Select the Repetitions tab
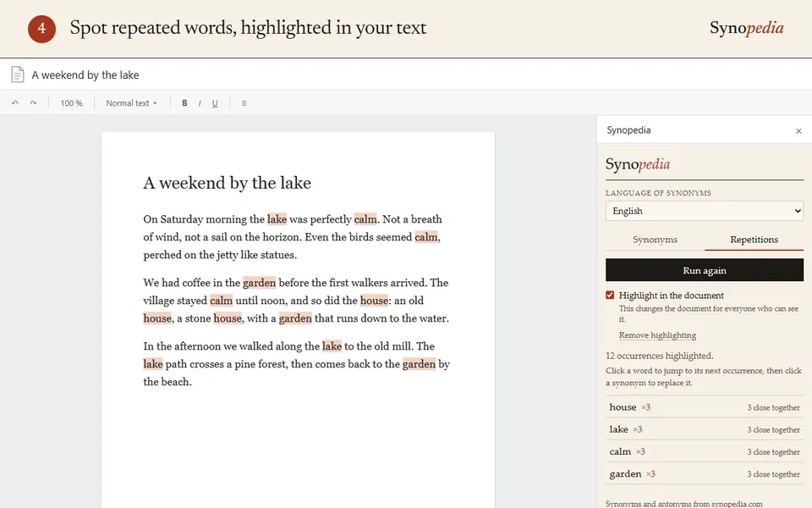This screenshot has height=508, width=812. [x=754, y=240]
